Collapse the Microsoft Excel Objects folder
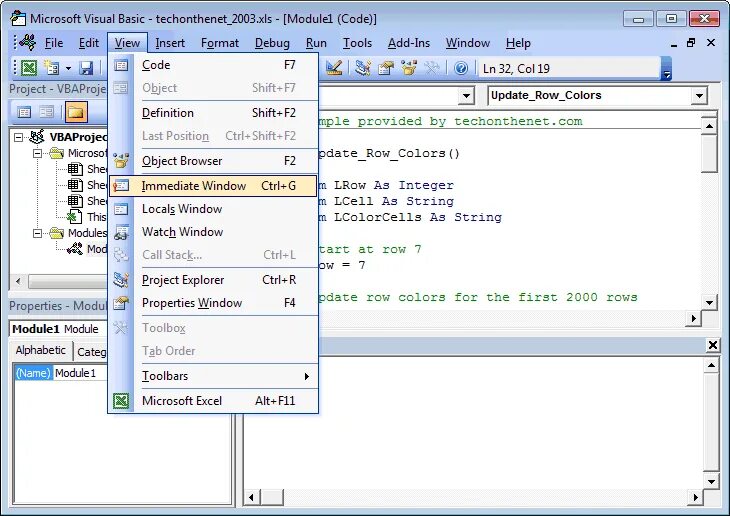 [37, 153]
